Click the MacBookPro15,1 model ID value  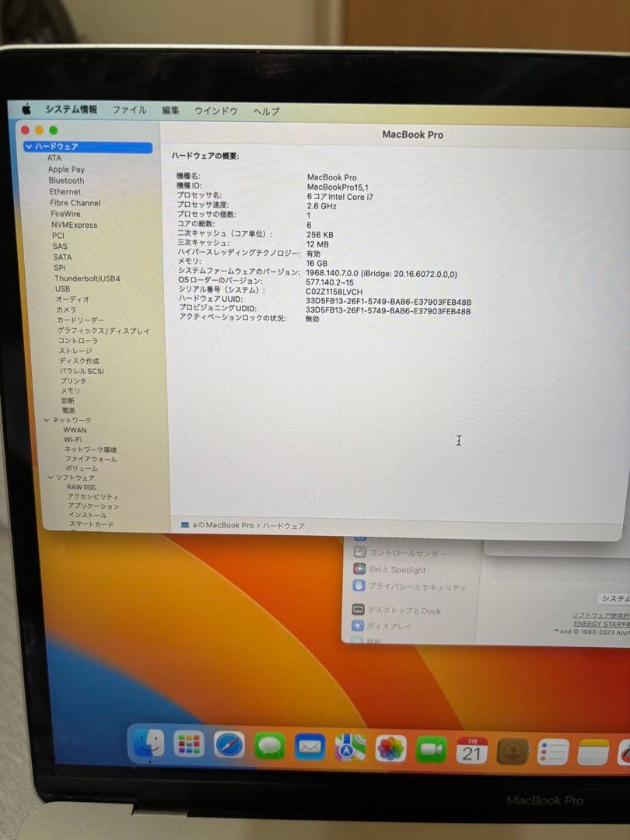coord(338,187)
